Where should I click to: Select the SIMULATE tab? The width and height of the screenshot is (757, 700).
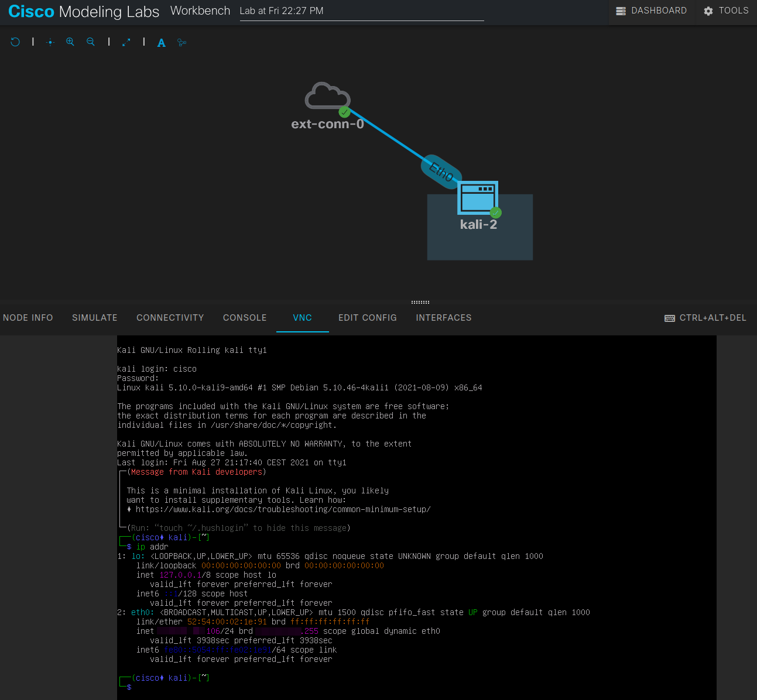pos(94,317)
